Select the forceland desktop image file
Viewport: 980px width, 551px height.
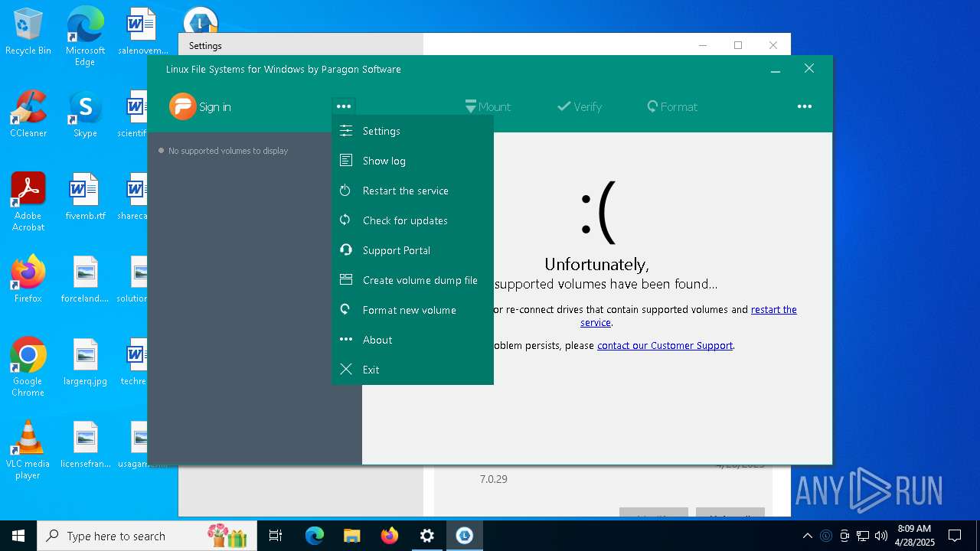pos(85,279)
